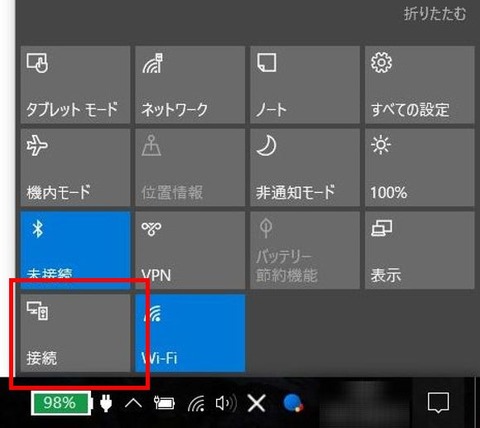Toggle the タブレット モード tile
This screenshot has height=428, width=480.
coord(75,85)
